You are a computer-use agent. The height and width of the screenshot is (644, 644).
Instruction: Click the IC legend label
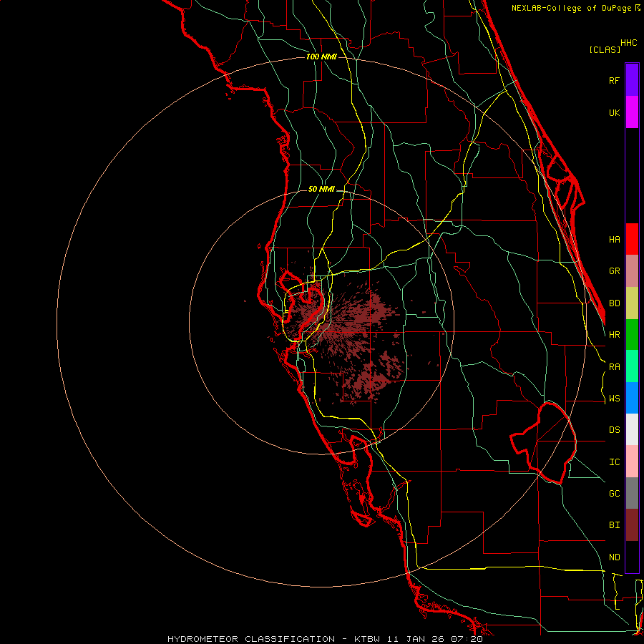[x=614, y=462]
